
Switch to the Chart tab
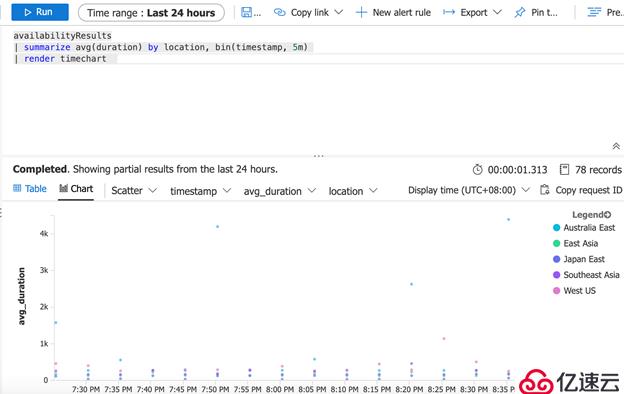point(76,189)
